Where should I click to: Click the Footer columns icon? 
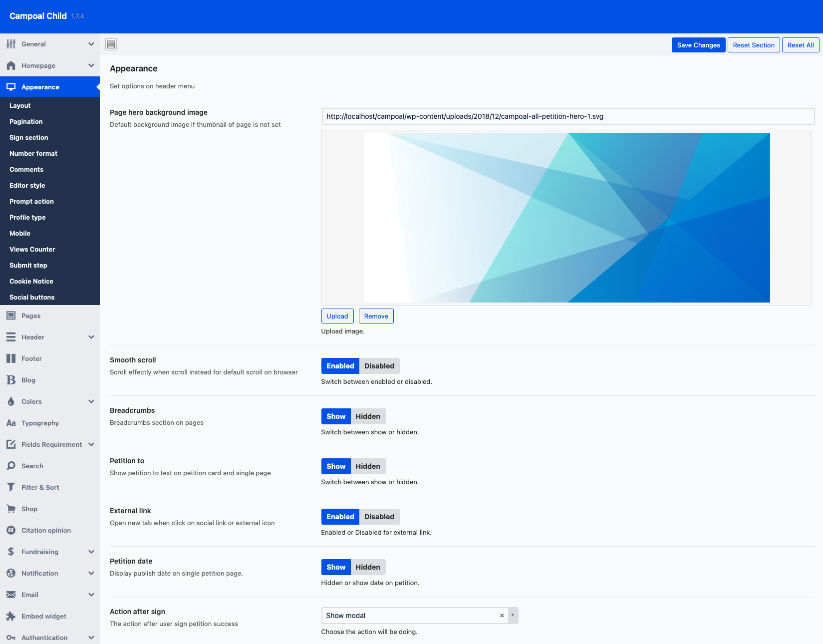[x=11, y=358]
